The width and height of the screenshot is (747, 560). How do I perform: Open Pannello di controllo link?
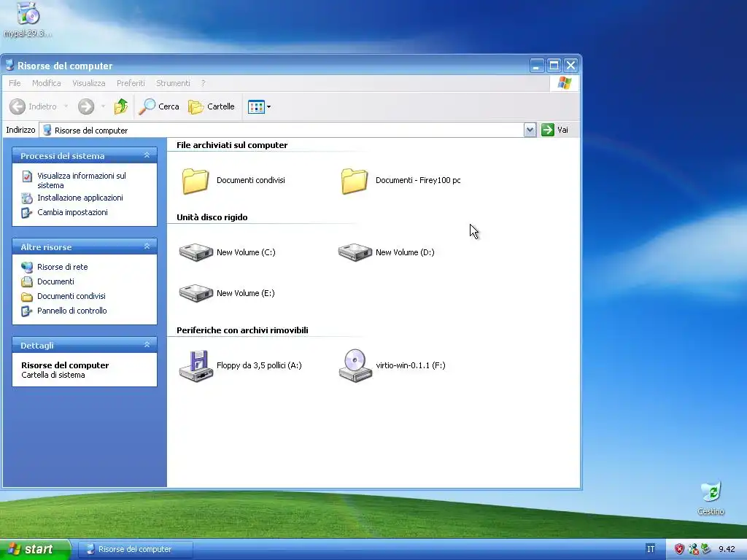tap(72, 311)
